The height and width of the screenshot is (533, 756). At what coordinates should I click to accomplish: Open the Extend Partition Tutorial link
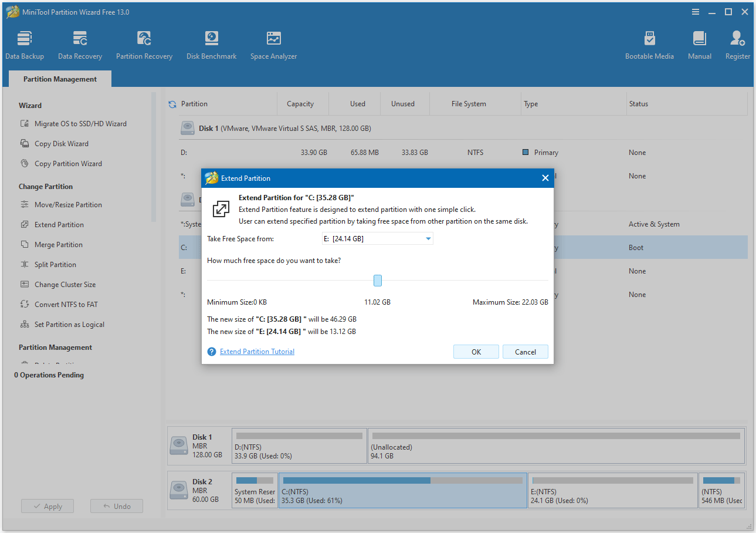point(257,351)
